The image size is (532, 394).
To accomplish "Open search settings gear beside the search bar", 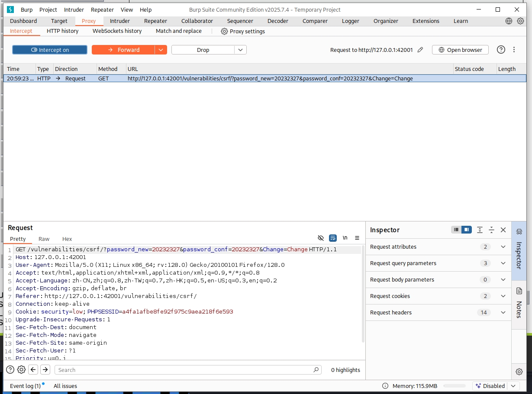I will coord(21,369).
